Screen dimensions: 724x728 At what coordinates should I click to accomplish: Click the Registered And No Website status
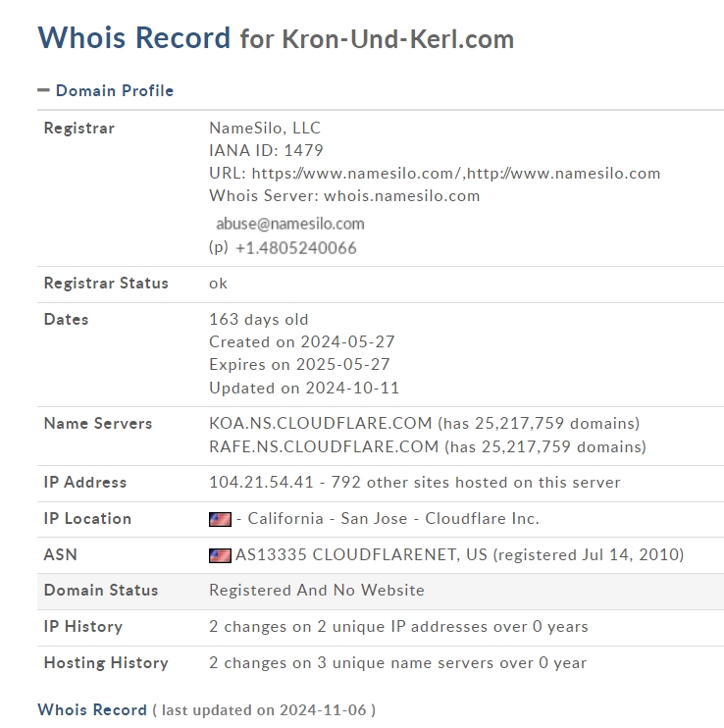click(x=317, y=590)
